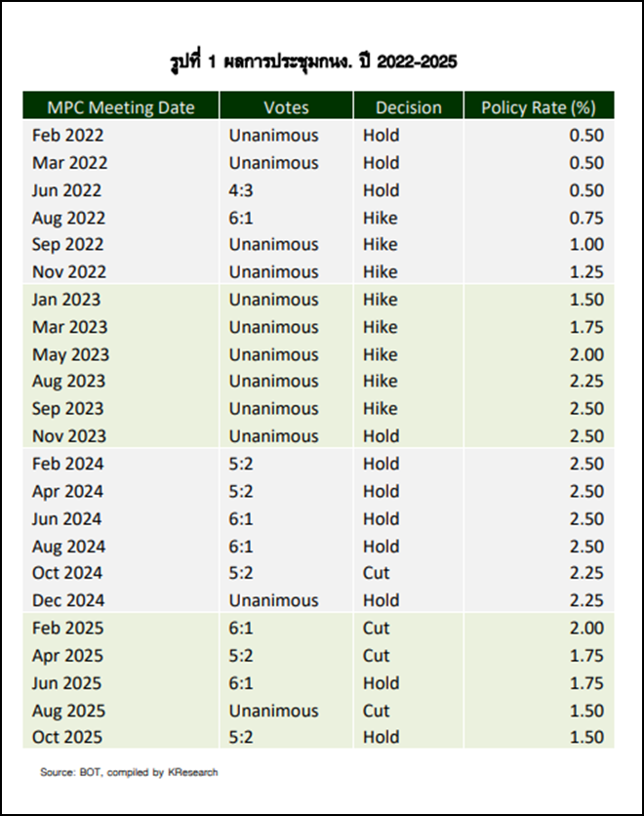
Task: Select 'Unanimous' vote in Aug 2025 row
Action: coord(273,711)
